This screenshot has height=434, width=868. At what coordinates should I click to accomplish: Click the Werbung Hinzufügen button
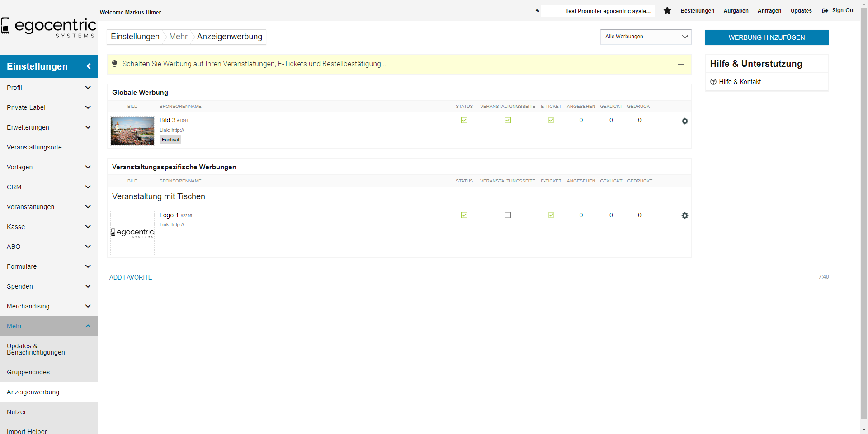pos(766,37)
